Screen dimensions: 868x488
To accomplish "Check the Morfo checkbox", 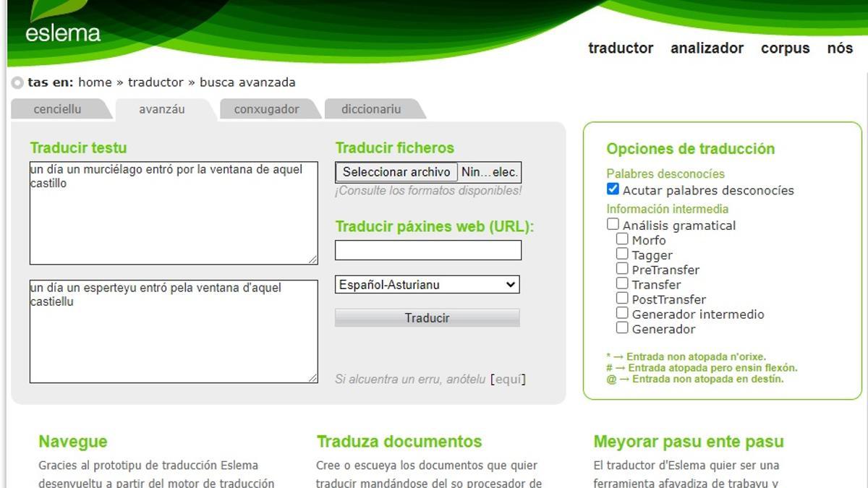I will point(622,239).
